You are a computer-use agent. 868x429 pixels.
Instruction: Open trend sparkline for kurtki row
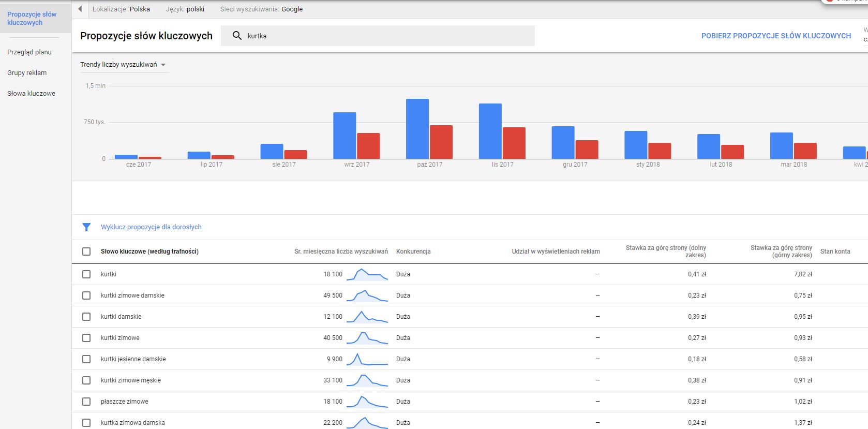pyautogui.click(x=367, y=274)
